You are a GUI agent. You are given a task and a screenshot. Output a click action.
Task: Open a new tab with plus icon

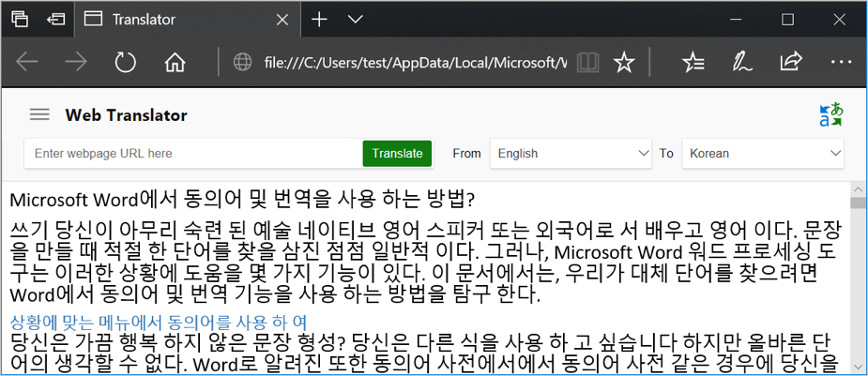tap(319, 20)
